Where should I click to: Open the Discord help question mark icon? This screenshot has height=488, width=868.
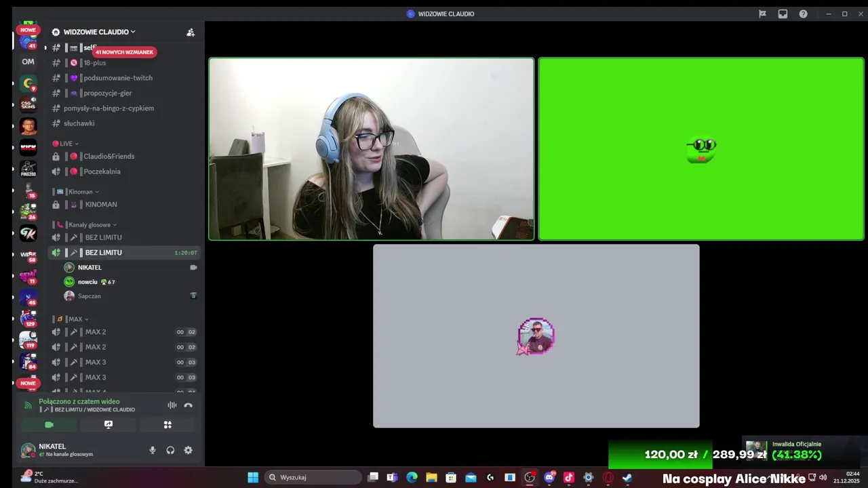pyautogui.click(x=803, y=14)
